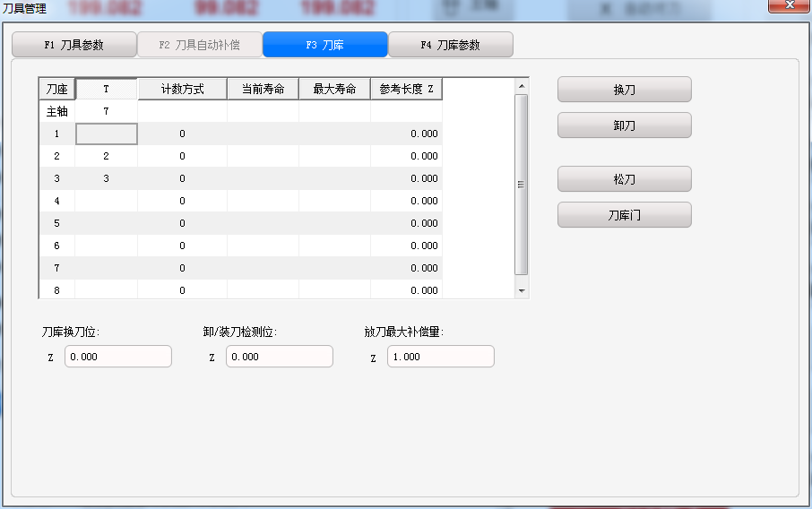Select the T cell of tool seat 1
Screen dimensions: 812x509
pyautogui.click(x=106, y=134)
